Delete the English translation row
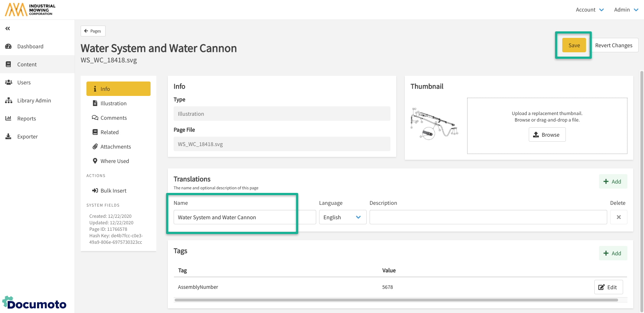Image resolution: width=644 pixels, height=313 pixels. pos(618,217)
